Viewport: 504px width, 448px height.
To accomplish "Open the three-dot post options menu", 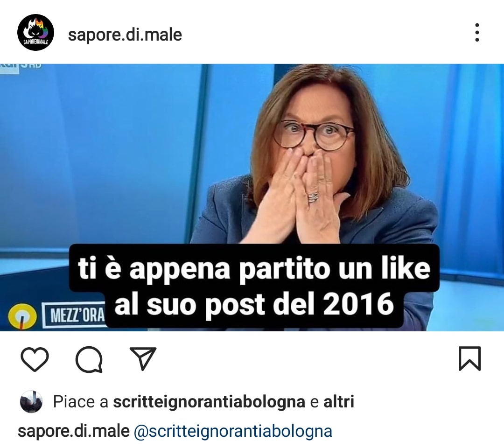I will click(x=477, y=33).
